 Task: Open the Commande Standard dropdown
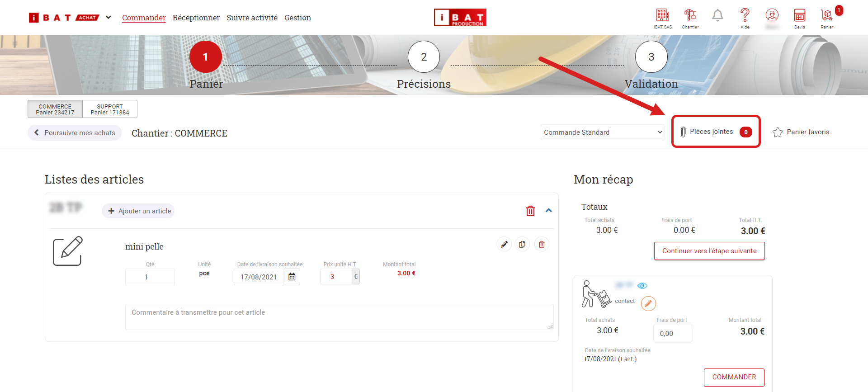point(602,132)
